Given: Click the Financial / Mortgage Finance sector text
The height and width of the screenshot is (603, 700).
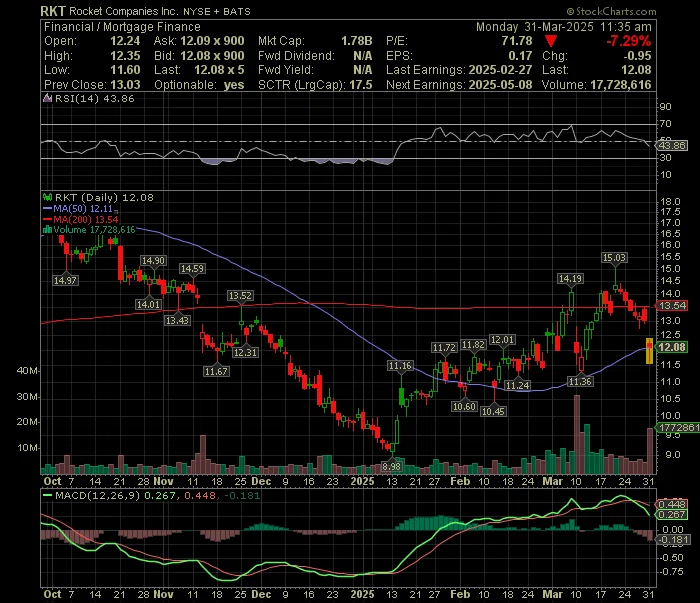Looking at the screenshot, I should pos(122,27).
